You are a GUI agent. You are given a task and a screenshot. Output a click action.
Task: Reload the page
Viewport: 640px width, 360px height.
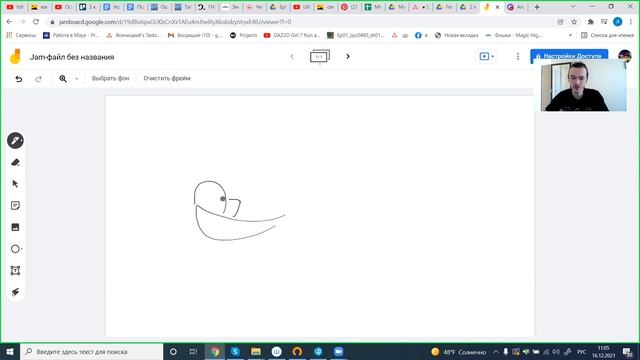[36, 22]
